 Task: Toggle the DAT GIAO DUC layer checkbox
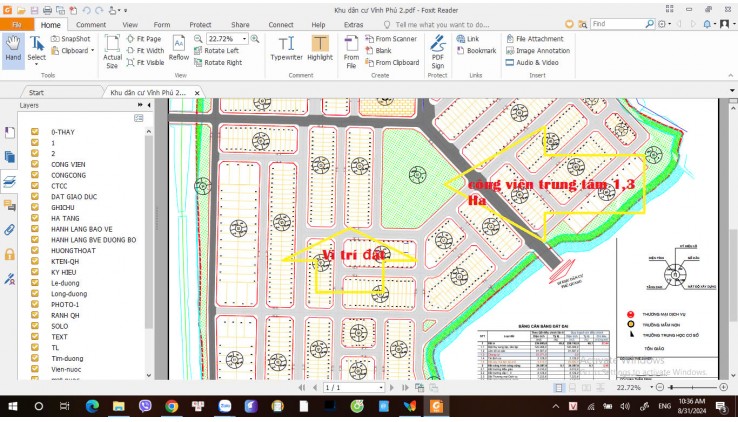coord(35,197)
